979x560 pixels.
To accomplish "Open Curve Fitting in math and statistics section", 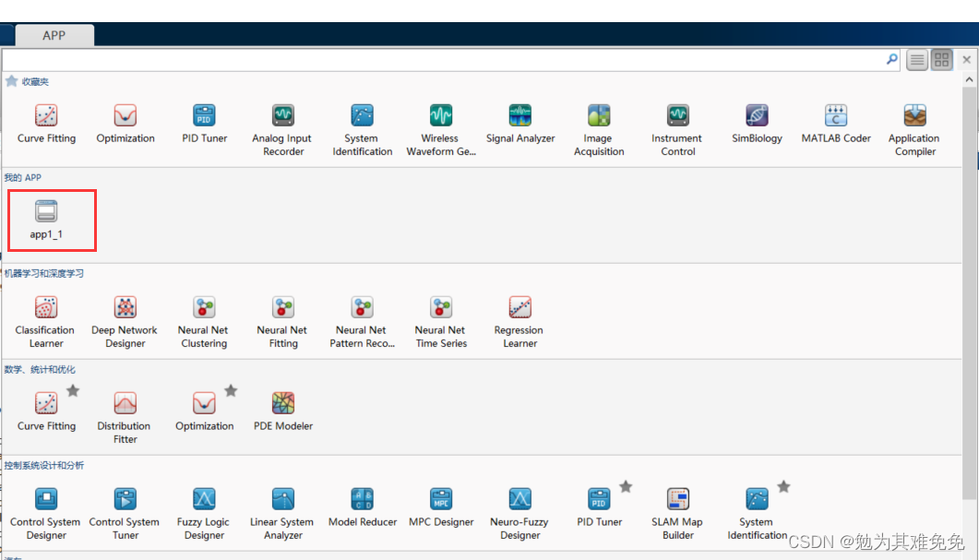I will pos(46,411).
